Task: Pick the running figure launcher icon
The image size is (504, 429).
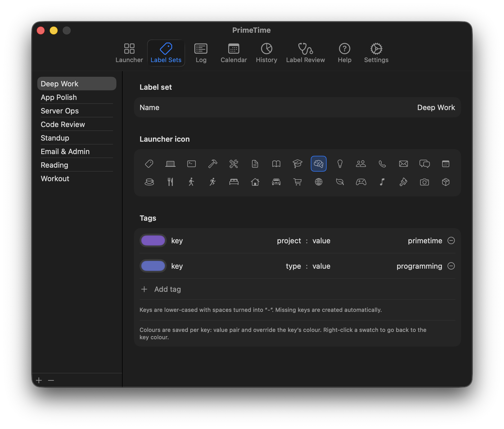Action: click(x=213, y=182)
